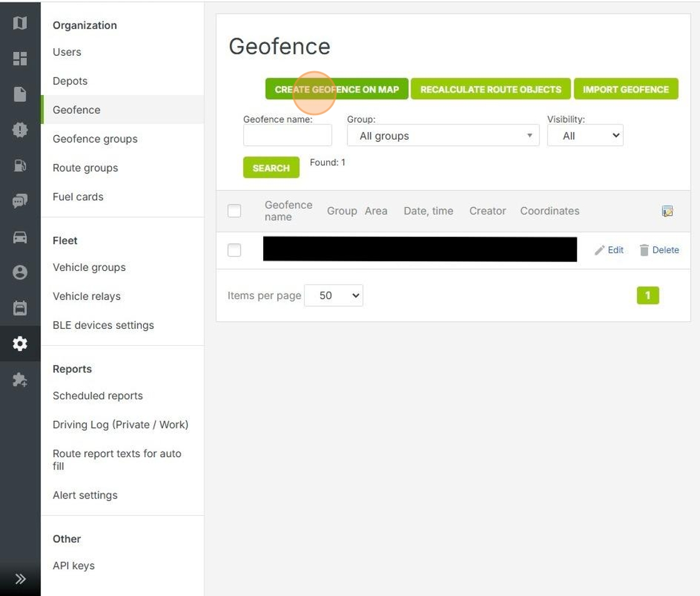Click the table column settings icon
This screenshot has height=596, width=700.
pos(667,211)
